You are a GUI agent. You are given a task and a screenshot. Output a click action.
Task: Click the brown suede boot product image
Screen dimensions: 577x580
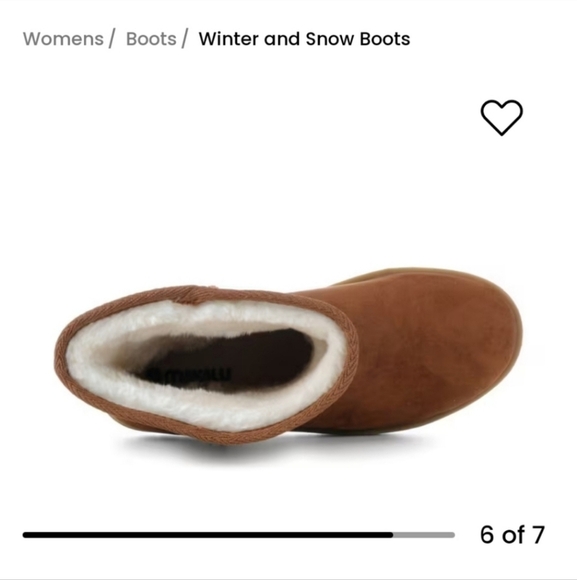pos(288,355)
